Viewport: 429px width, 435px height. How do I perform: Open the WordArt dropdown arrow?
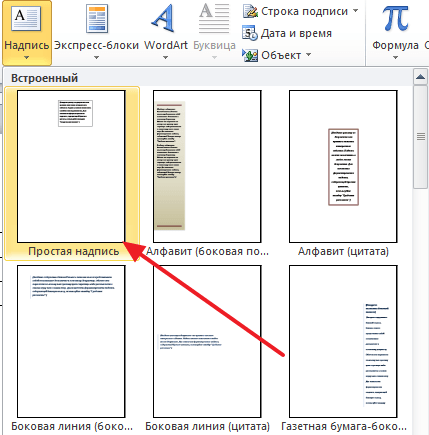click(x=165, y=58)
